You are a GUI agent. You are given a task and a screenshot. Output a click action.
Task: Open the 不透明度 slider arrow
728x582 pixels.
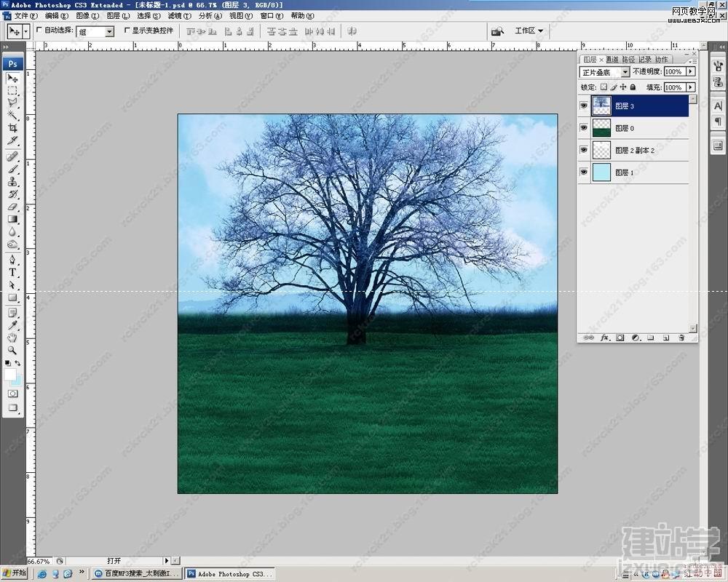click(x=692, y=71)
